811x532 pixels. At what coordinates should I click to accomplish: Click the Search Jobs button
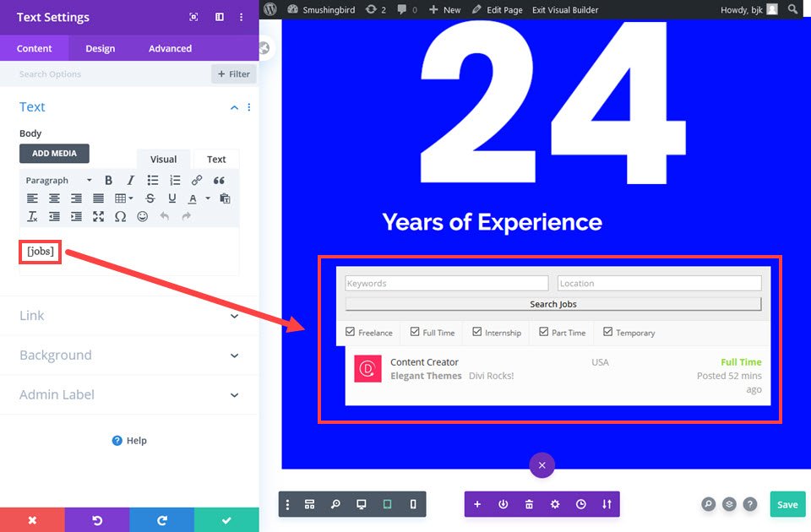553,304
